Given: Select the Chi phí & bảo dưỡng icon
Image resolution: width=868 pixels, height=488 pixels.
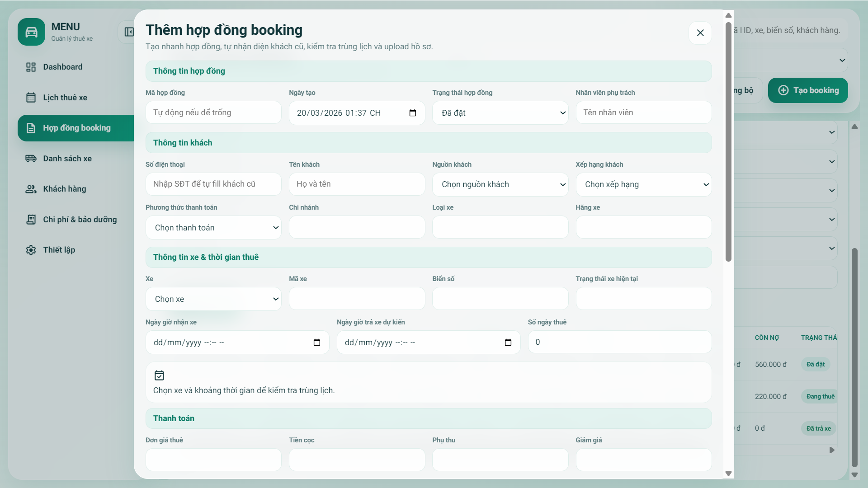Looking at the screenshot, I should (x=30, y=219).
